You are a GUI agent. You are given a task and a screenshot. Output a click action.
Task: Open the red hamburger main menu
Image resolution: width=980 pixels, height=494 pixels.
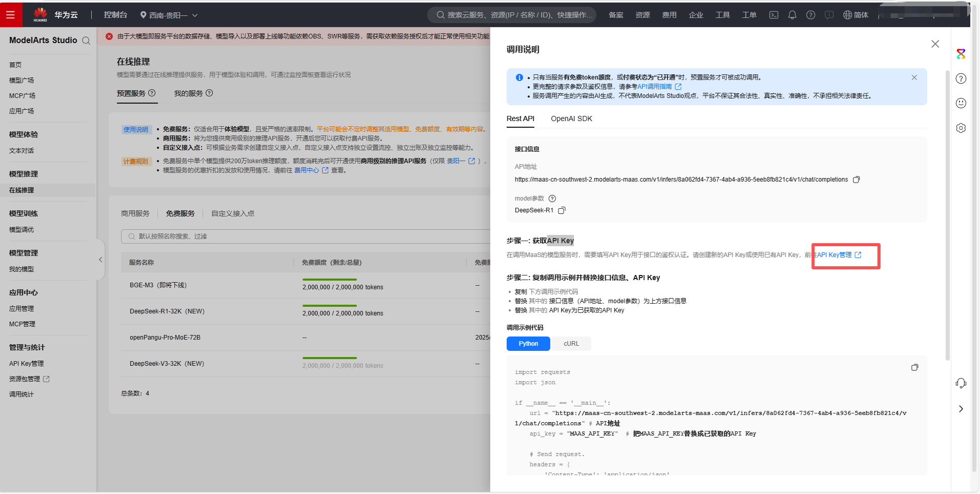coord(11,15)
